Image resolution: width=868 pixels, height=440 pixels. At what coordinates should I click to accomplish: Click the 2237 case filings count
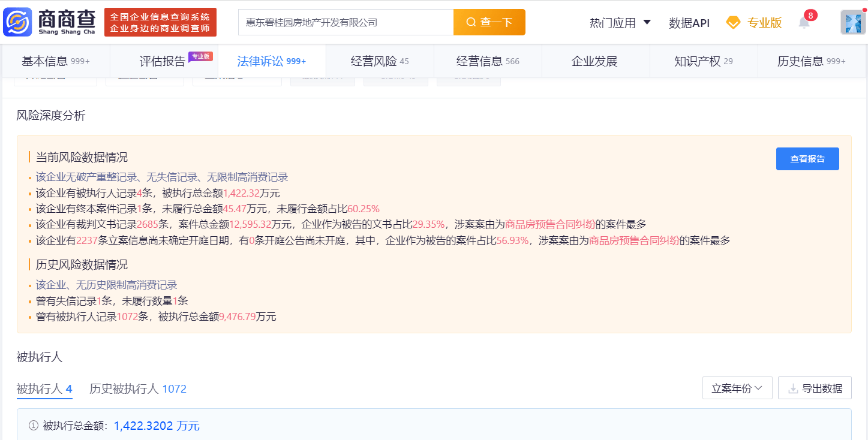pyautogui.click(x=87, y=240)
